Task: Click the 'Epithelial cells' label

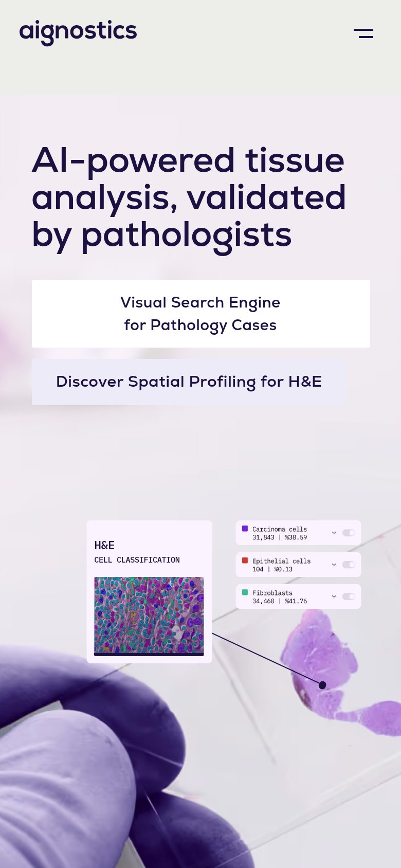Action: click(x=281, y=561)
